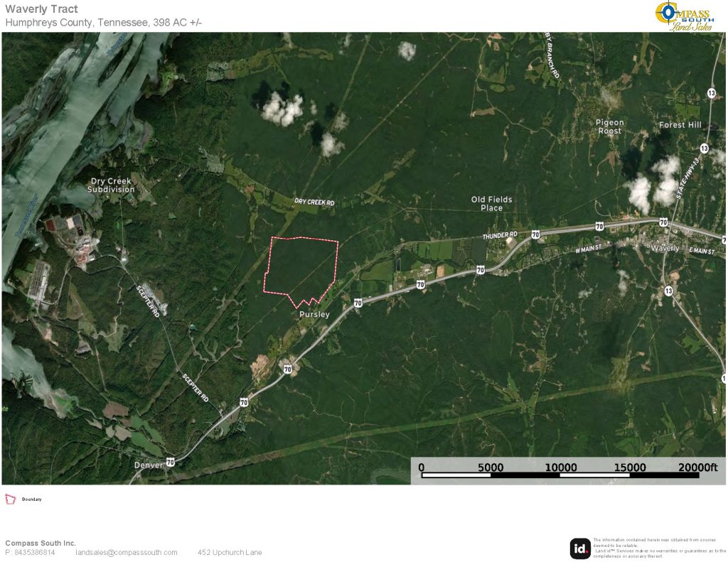Screen dimensions: 728x562
Task: Click the Land id logo icon
Action: tap(580, 549)
